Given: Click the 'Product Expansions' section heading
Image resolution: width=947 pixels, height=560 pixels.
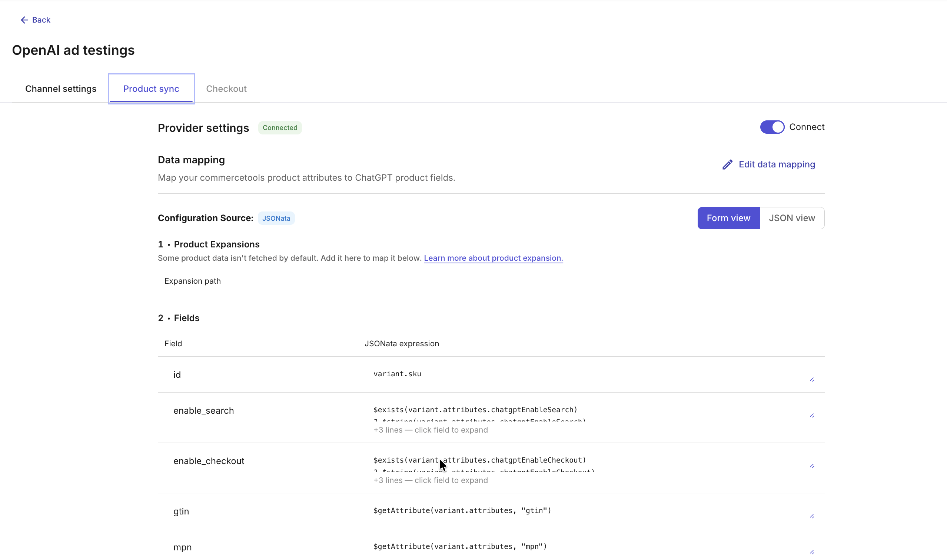Looking at the screenshot, I should tap(217, 244).
